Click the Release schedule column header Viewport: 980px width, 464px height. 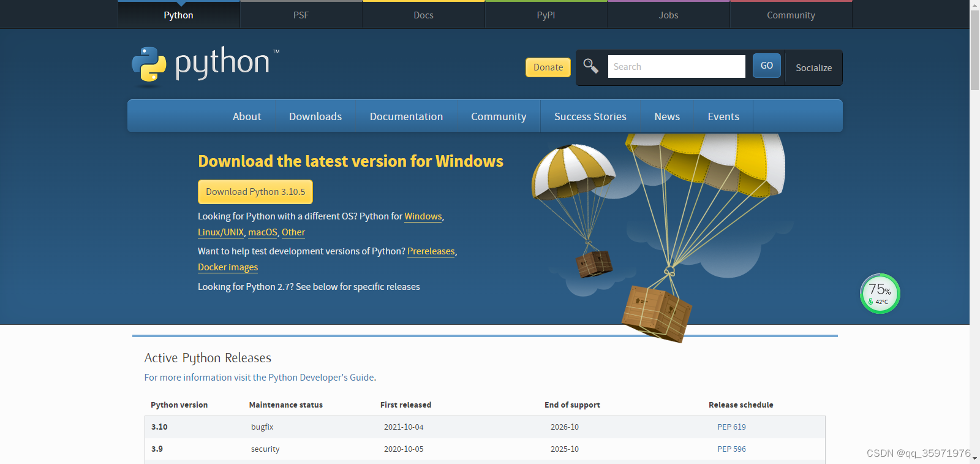[741, 405]
